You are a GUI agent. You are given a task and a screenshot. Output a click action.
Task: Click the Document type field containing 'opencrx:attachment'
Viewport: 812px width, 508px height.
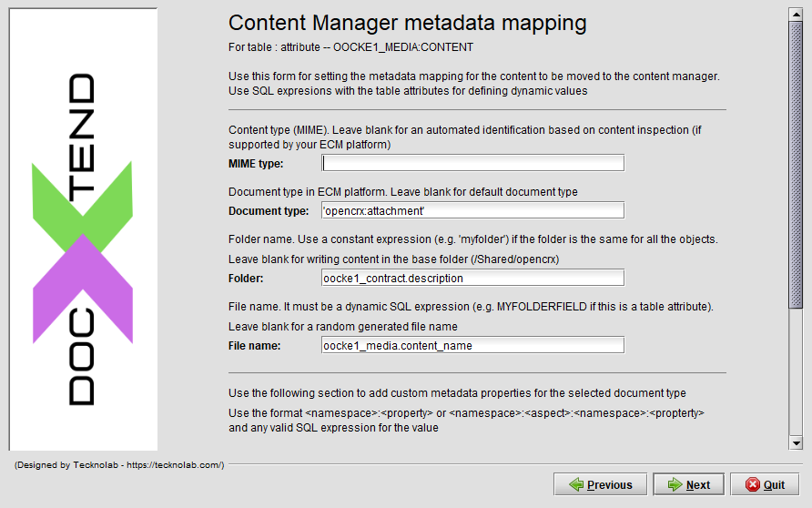472,211
